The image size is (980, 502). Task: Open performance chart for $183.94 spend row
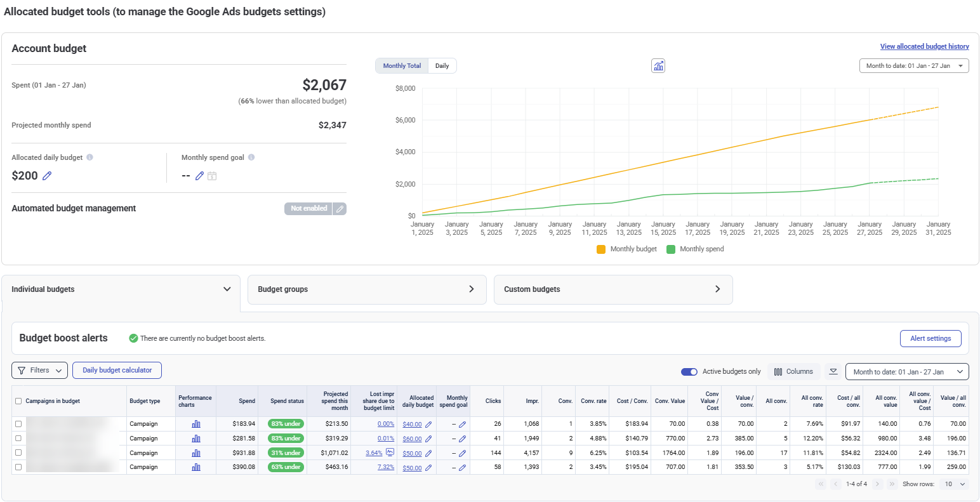pos(196,424)
